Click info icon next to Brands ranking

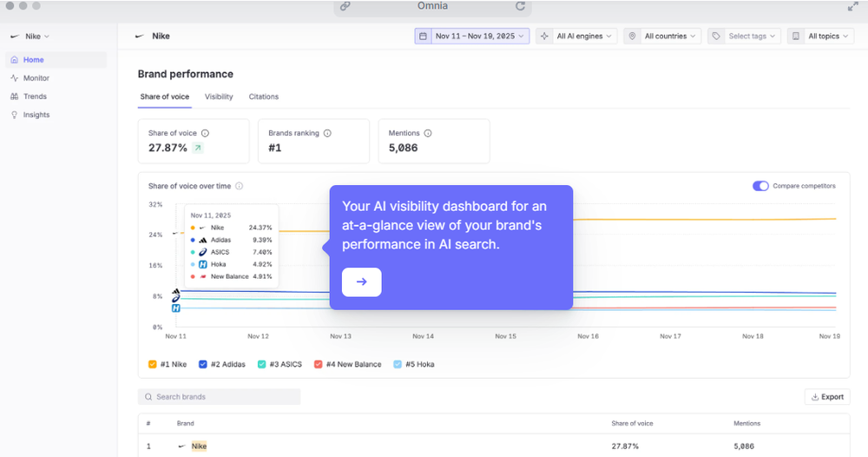[x=327, y=133]
